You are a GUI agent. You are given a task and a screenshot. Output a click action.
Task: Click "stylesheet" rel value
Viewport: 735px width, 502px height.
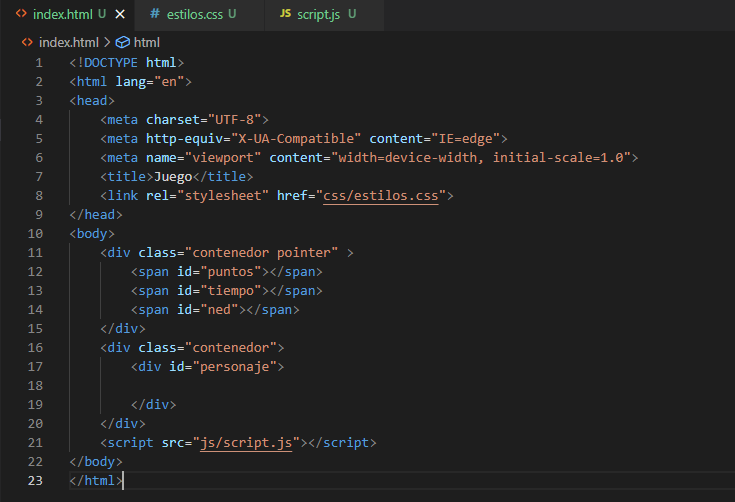tap(223, 195)
